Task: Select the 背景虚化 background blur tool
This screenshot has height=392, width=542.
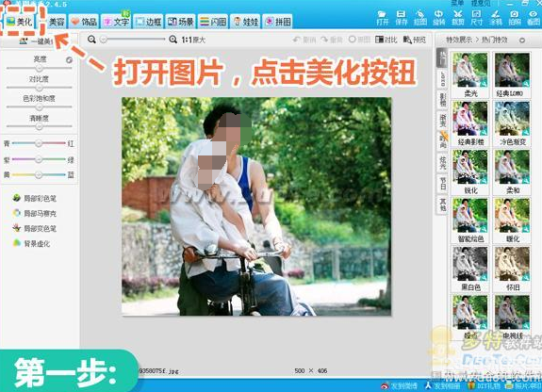Action: click(31, 243)
